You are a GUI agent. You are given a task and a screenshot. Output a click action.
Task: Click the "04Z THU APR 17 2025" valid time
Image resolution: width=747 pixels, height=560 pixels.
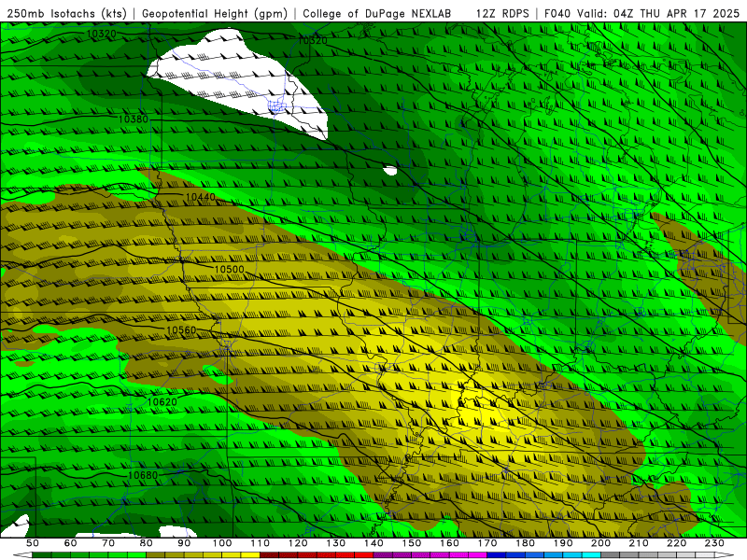pos(676,13)
